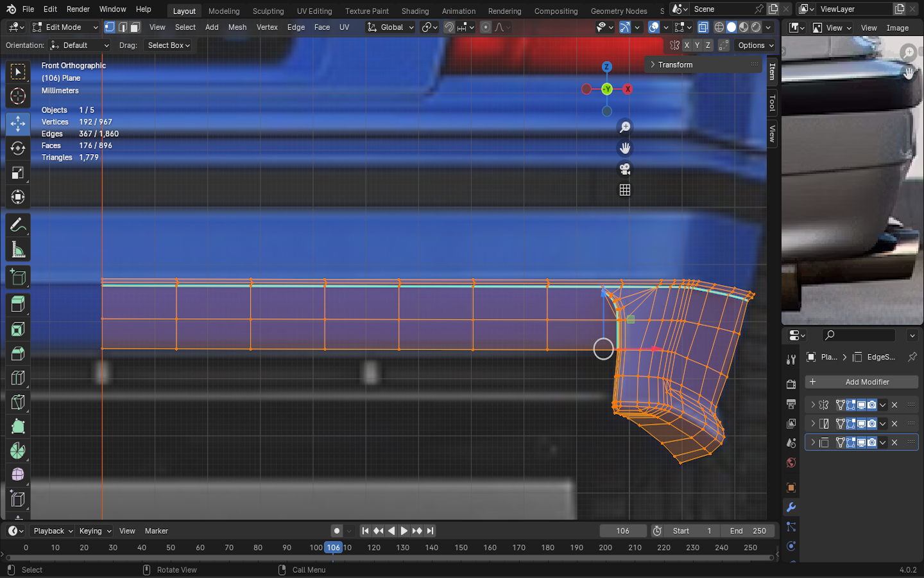924x578 pixels.
Task: Click the End frame field showing 250
Action: pyautogui.click(x=748, y=531)
